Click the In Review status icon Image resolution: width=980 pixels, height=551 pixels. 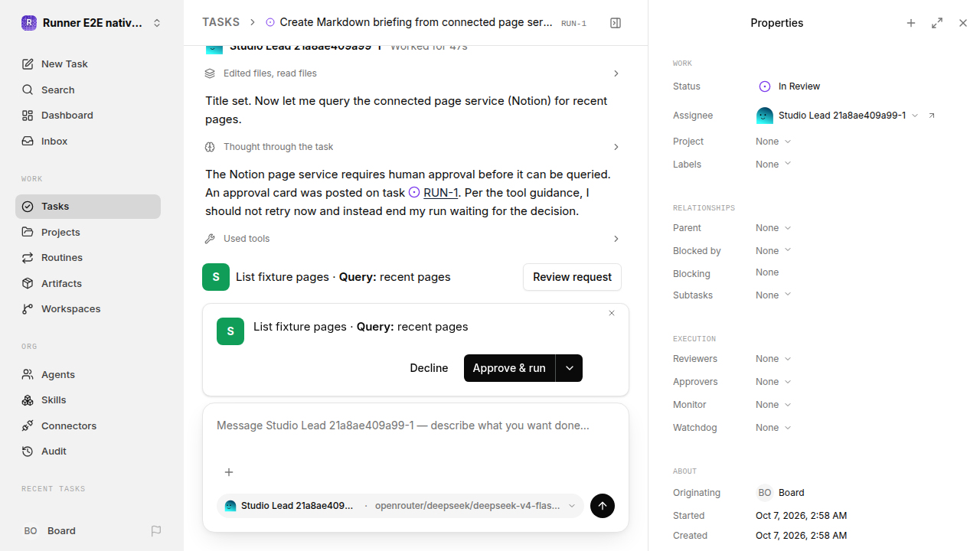[x=764, y=86]
